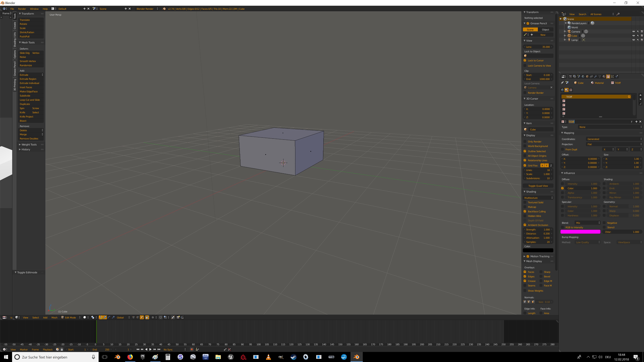644x362 pixels.
Task: Toggle visibility eye of Camera object
Action: [633, 32]
